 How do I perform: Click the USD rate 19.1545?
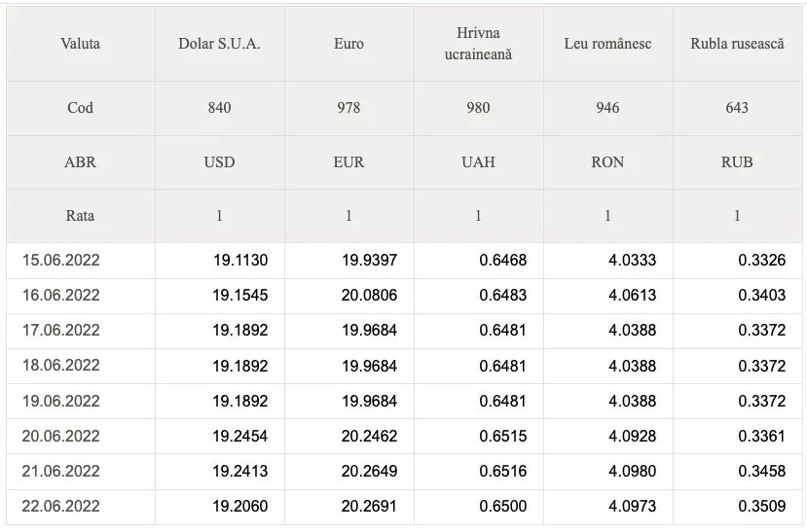[240, 295]
